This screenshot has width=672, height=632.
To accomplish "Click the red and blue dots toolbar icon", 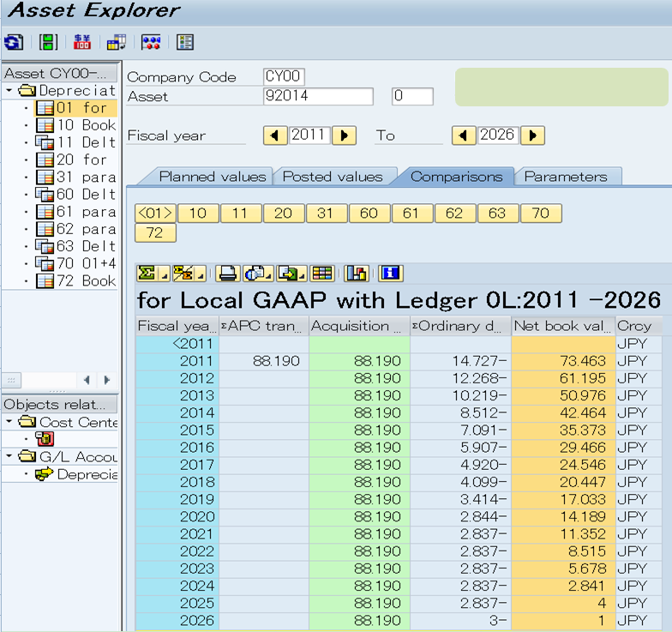I will [151, 43].
